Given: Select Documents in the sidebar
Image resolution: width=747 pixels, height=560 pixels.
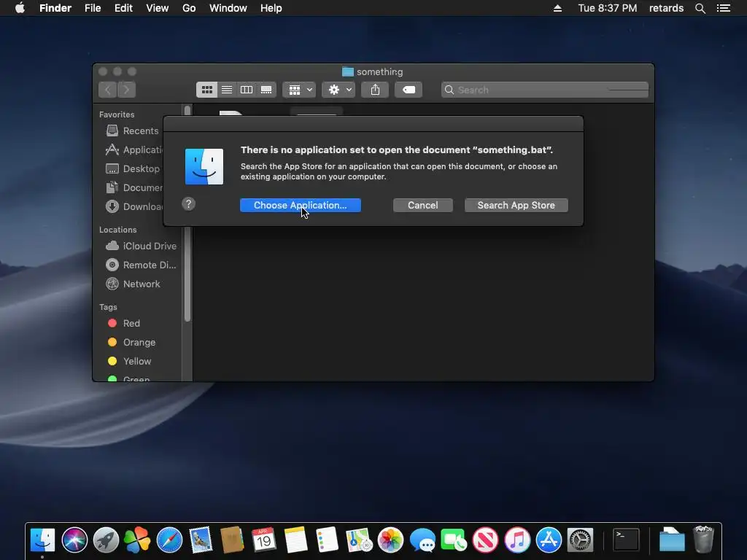Looking at the screenshot, I should [133, 187].
